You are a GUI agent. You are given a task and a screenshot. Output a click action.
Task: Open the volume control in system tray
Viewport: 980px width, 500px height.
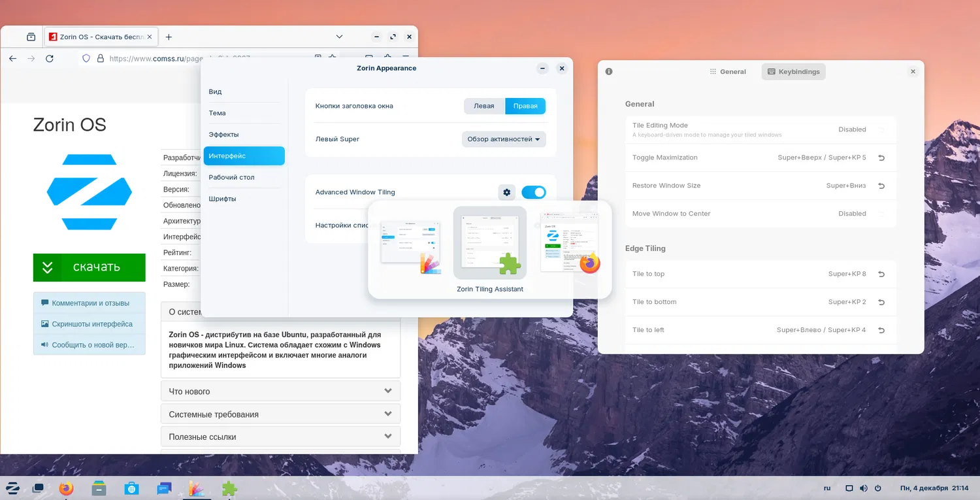pos(864,488)
